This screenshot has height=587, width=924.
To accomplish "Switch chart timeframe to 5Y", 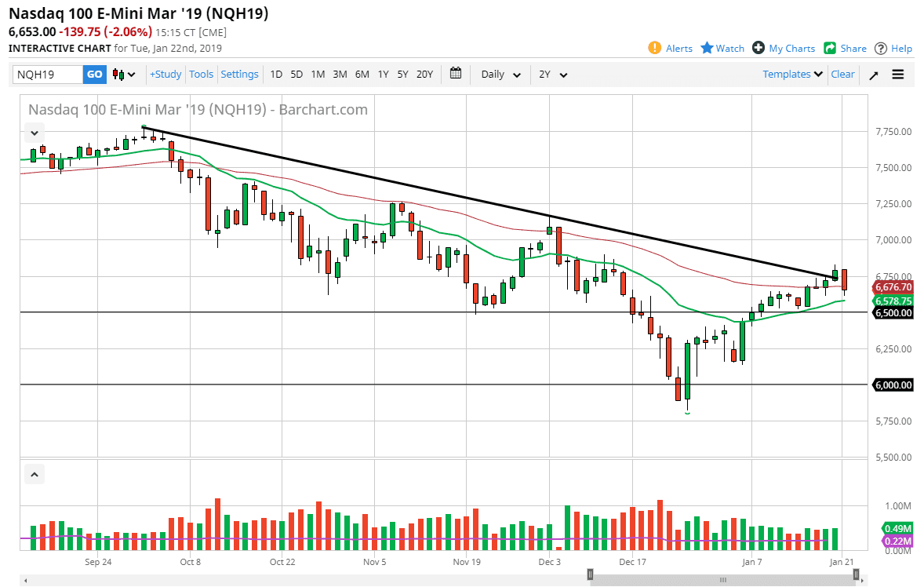I will coord(402,74).
